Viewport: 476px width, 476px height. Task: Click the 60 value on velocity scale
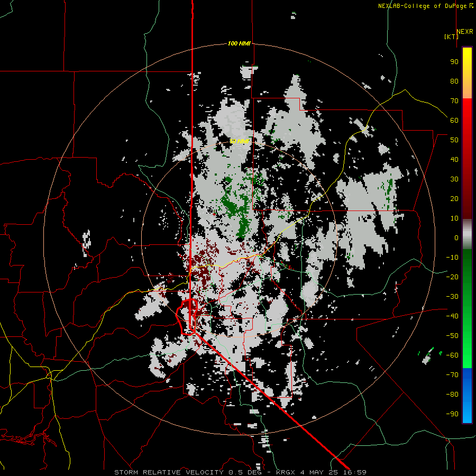tap(454, 121)
